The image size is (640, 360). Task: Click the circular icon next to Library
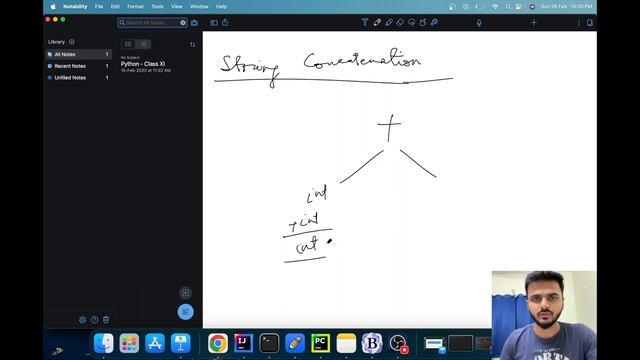[72, 42]
